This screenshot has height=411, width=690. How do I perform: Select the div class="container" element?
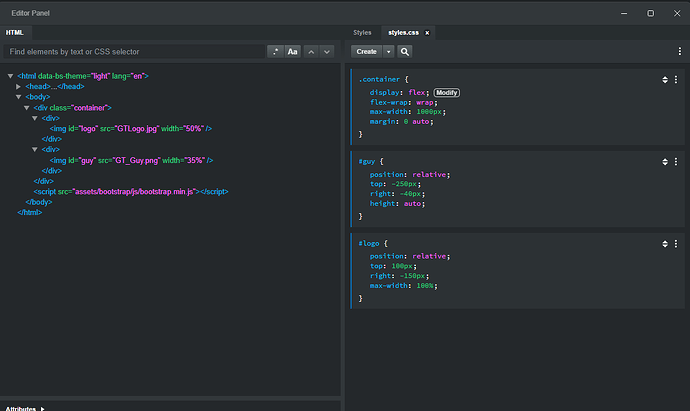click(x=73, y=108)
